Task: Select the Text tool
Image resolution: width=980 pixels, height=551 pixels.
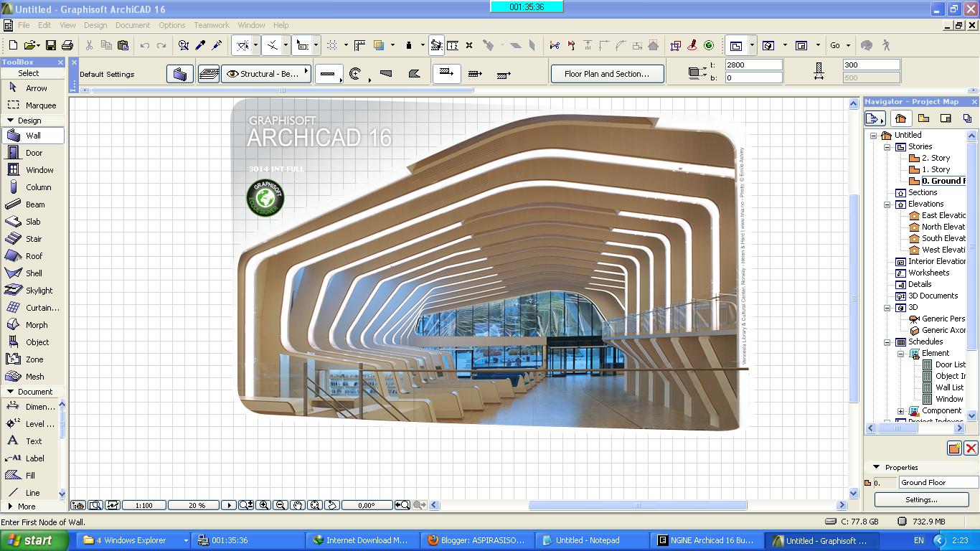Action: 30,441
